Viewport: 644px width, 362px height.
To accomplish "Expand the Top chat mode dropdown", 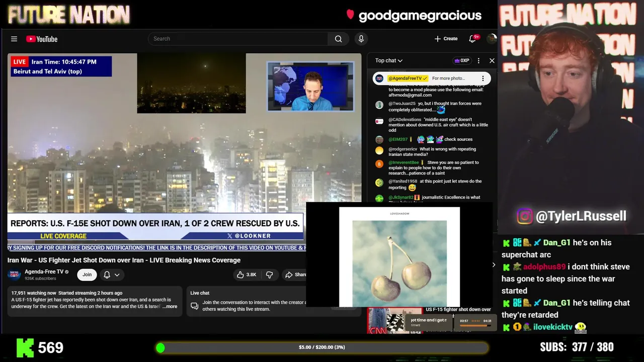I will 388,60.
